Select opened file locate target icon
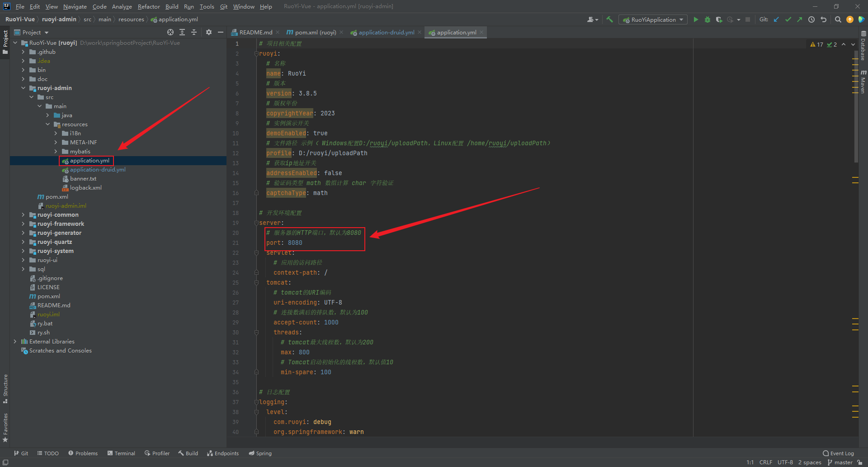This screenshot has width=868, height=467. 170,32
